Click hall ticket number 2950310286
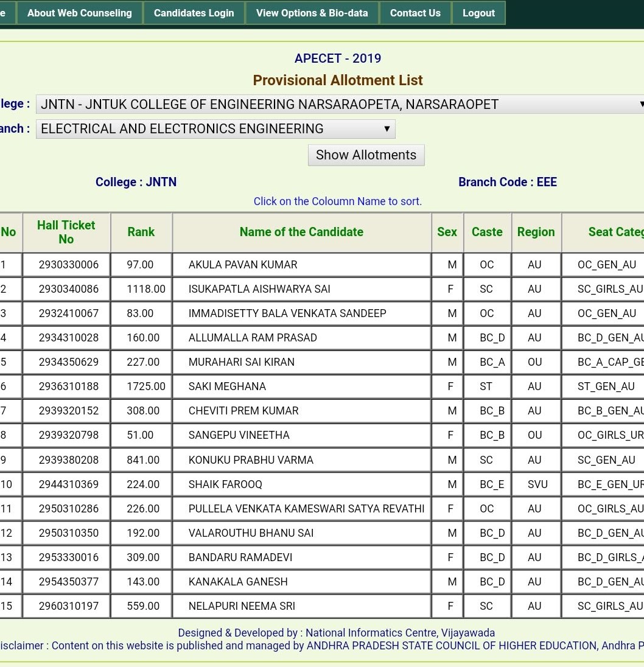Screen dimensions: 644x667 (69, 509)
